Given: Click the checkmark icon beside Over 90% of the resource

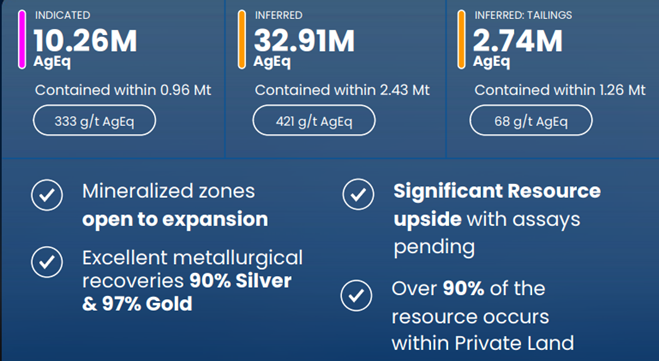Looking at the screenshot, I should [356, 295].
